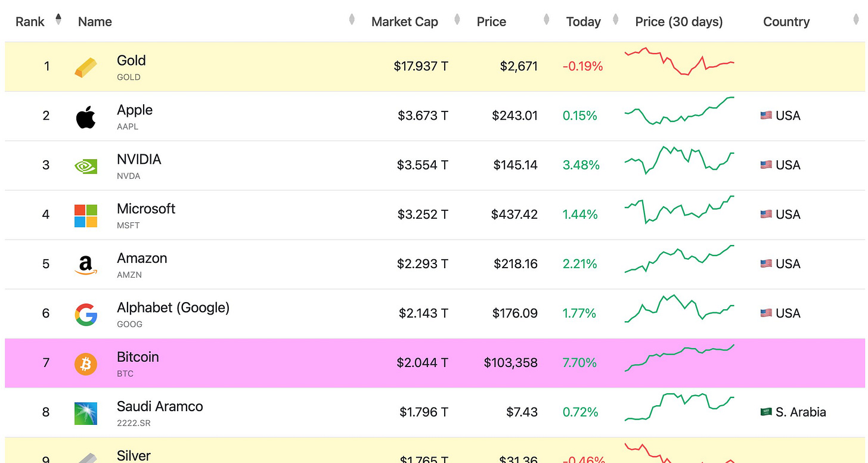Click NVIDIA's 30-day price chart
Screen dimensions: 868x463
coord(680,160)
